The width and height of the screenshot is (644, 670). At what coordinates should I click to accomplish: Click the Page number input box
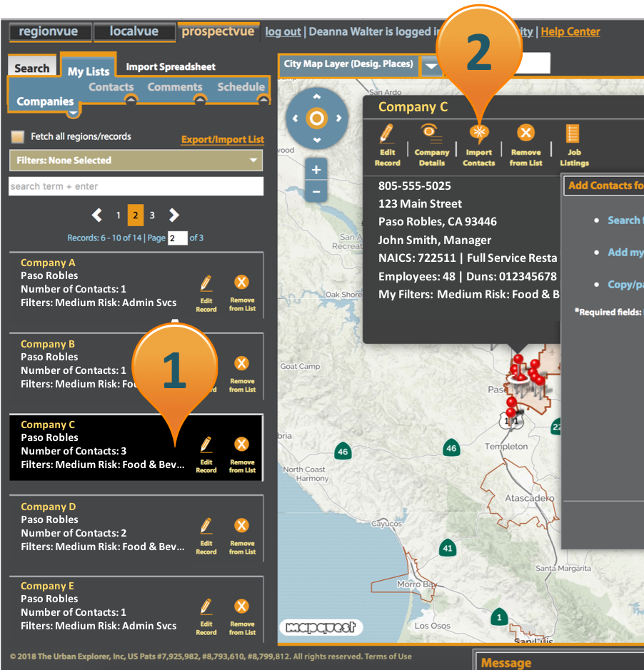[x=178, y=238]
